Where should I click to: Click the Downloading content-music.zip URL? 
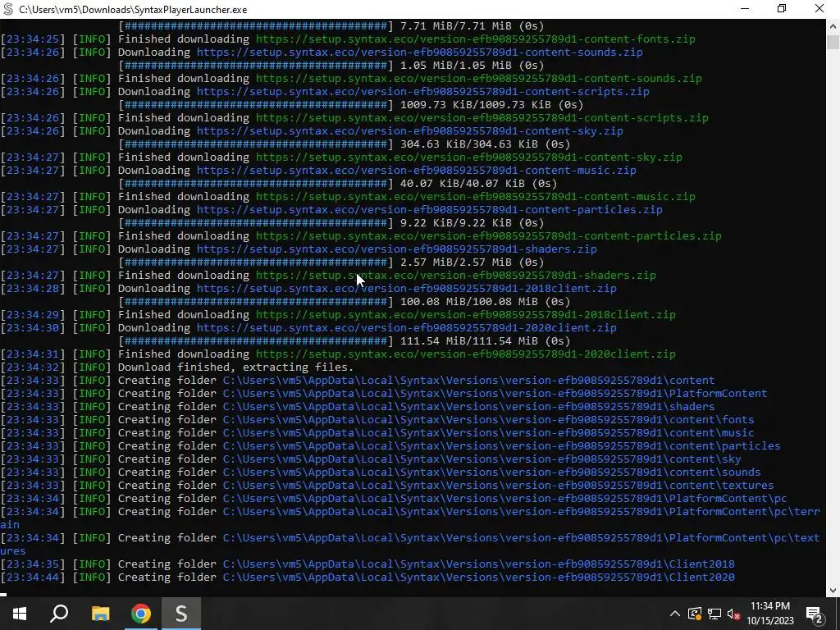[416, 171]
